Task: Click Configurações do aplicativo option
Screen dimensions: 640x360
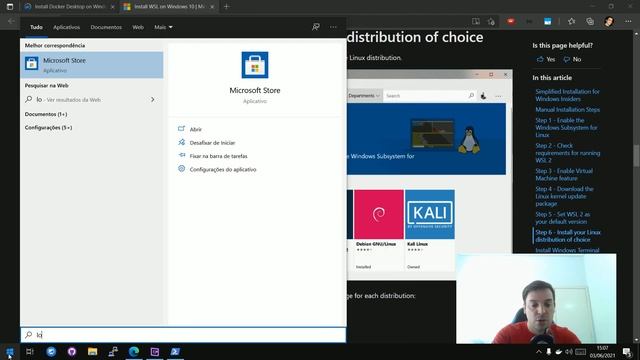Action: click(x=223, y=169)
